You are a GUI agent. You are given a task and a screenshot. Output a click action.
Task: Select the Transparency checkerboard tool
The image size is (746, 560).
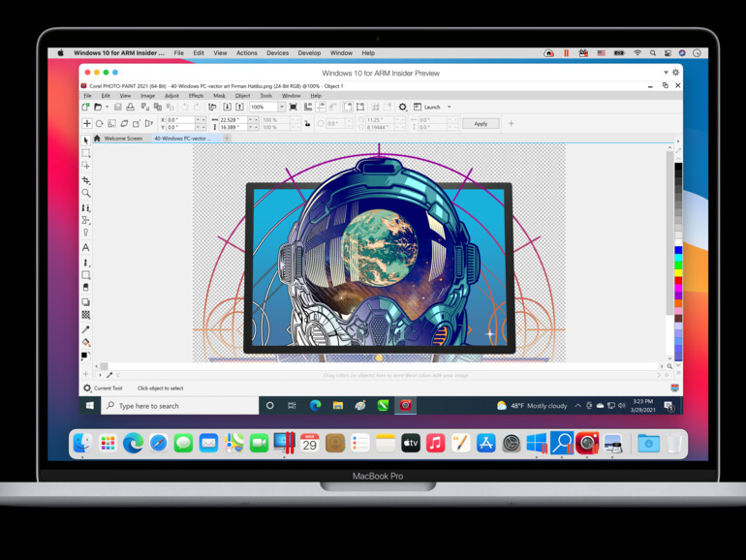point(85,315)
